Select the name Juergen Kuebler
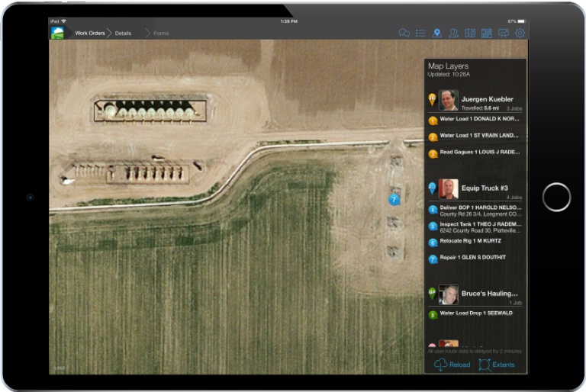The width and height of the screenshot is (586, 392). [x=487, y=99]
